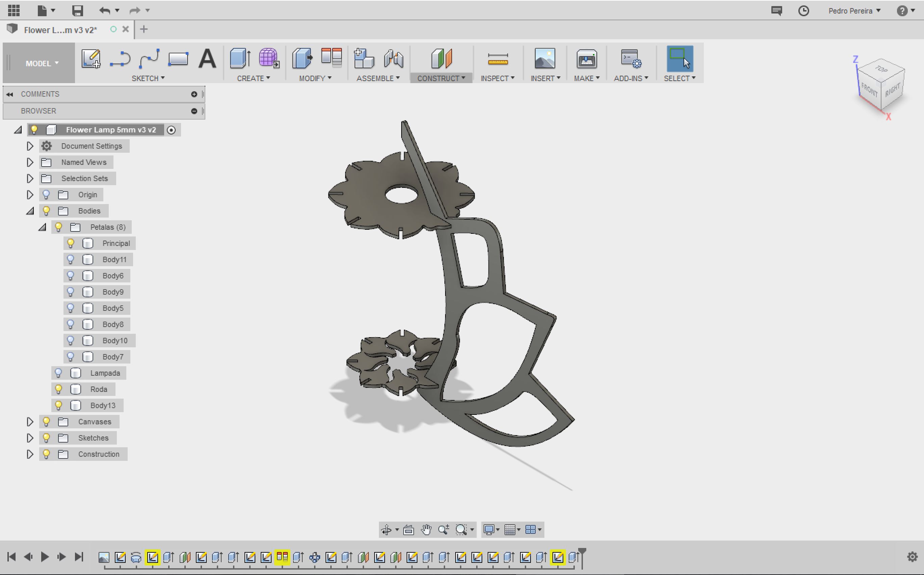Screen dimensions: 924x575
Task: Select the Create Sketch tool
Action: point(91,58)
